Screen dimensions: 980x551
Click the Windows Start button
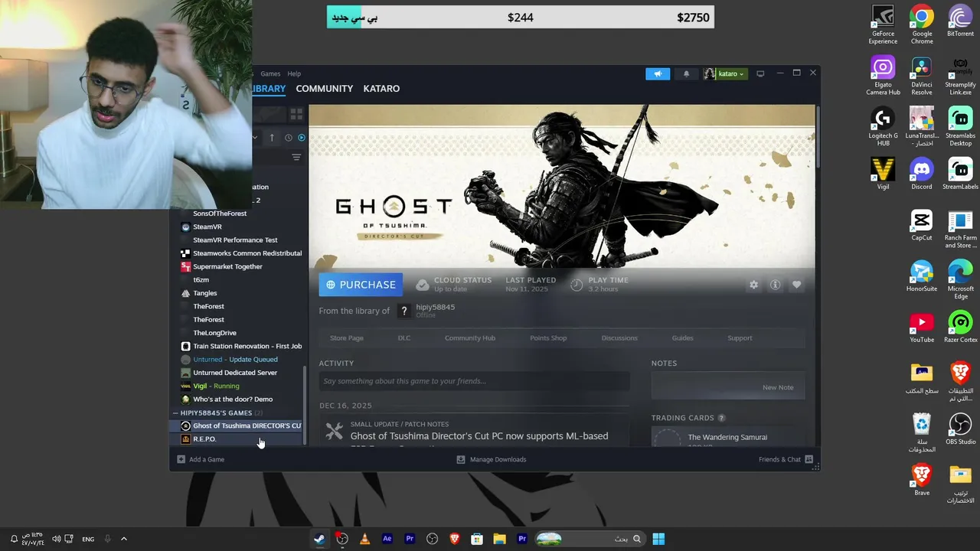[658, 539]
